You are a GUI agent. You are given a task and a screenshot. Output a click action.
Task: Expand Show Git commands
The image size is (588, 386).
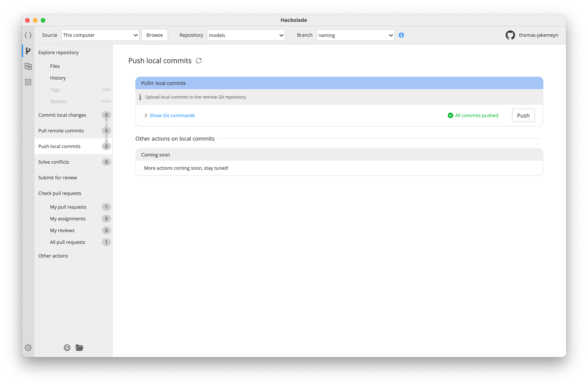pyautogui.click(x=172, y=115)
